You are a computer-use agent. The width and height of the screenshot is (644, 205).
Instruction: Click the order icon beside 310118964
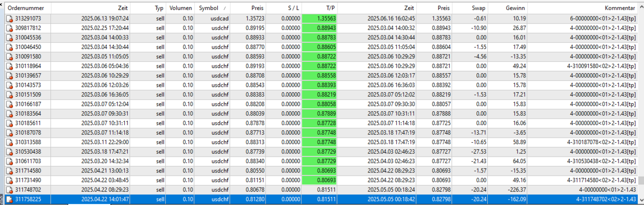coord(9,66)
